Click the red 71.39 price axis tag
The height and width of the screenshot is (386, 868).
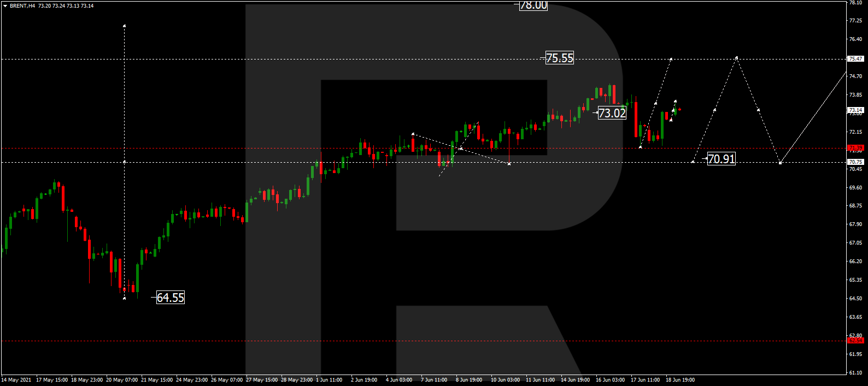pyautogui.click(x=855, y=148)
